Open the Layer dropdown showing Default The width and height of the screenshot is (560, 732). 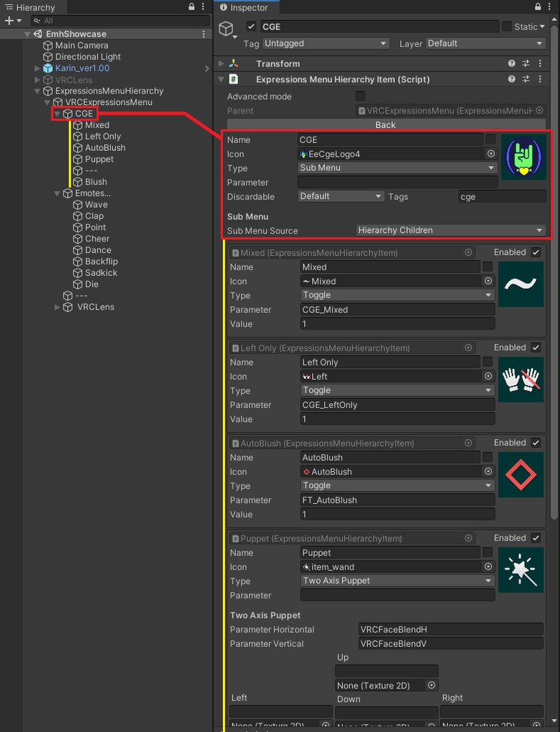tap(485, 44)
